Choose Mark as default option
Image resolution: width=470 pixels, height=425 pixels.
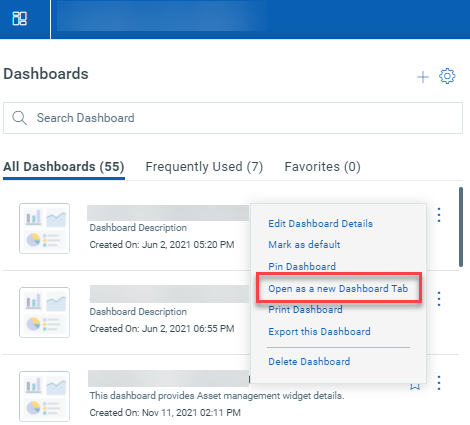coord(304,245)
